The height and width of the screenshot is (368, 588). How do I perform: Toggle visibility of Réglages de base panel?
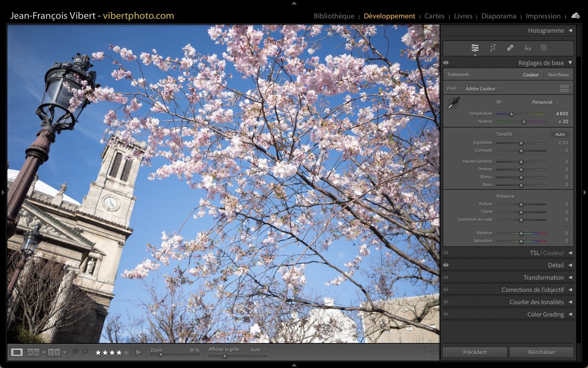[446, 63]
